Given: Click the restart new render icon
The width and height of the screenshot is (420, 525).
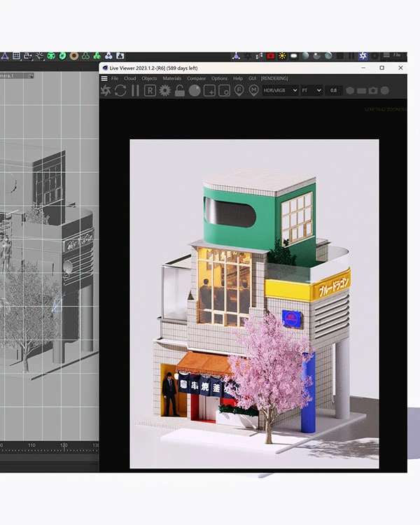Looking at the screenshot, I should click(x=120, y=91).
